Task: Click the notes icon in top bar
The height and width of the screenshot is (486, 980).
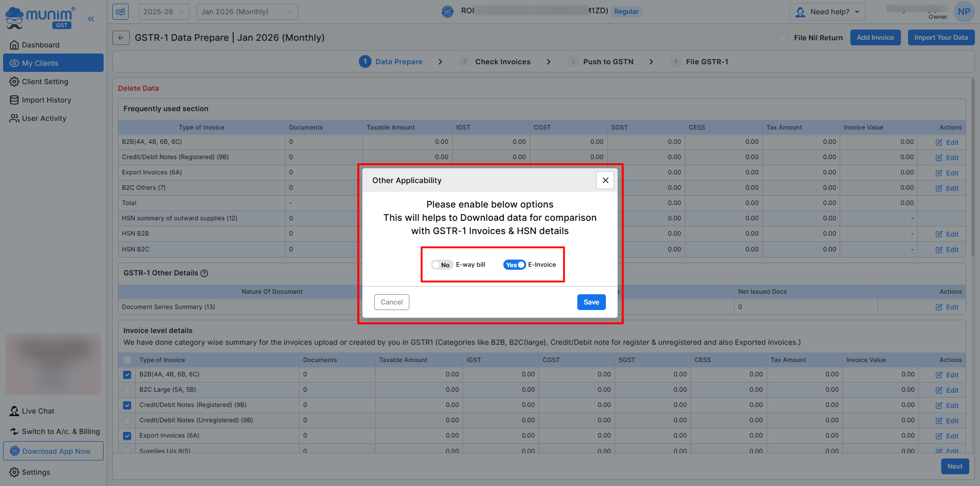Action: [121, 12]
